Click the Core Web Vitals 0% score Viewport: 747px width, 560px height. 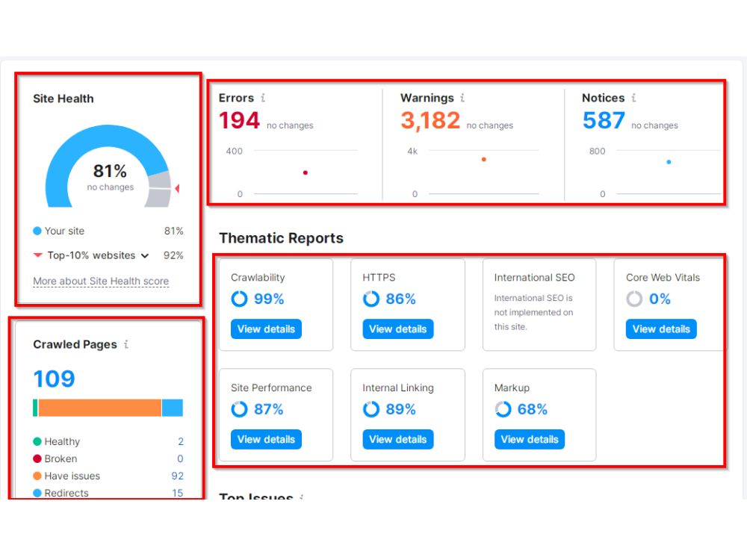(660, 299)
